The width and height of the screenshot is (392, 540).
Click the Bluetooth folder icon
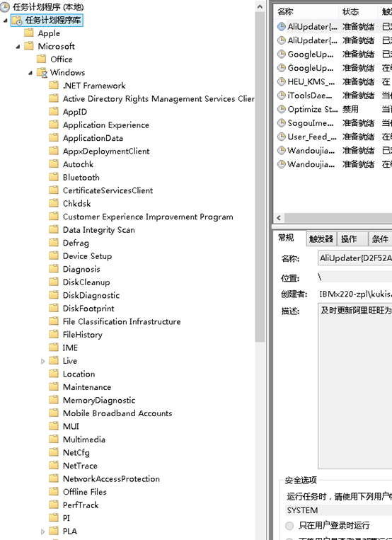(54, 177)
